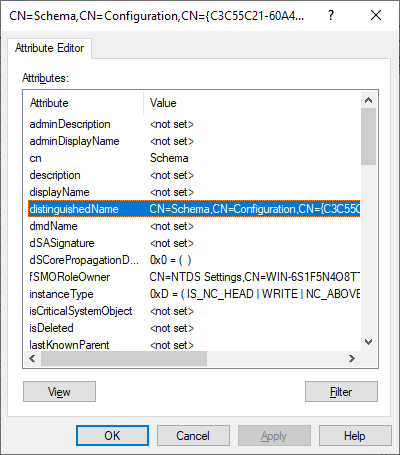Viewport: 400px width, 455px height.
Task: Click the vertical scrollbar thumb
Action: (x=369, y=136)
